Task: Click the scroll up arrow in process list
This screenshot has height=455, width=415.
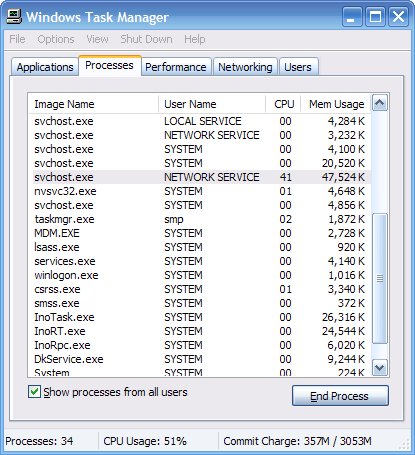Action: pos(380,103)
